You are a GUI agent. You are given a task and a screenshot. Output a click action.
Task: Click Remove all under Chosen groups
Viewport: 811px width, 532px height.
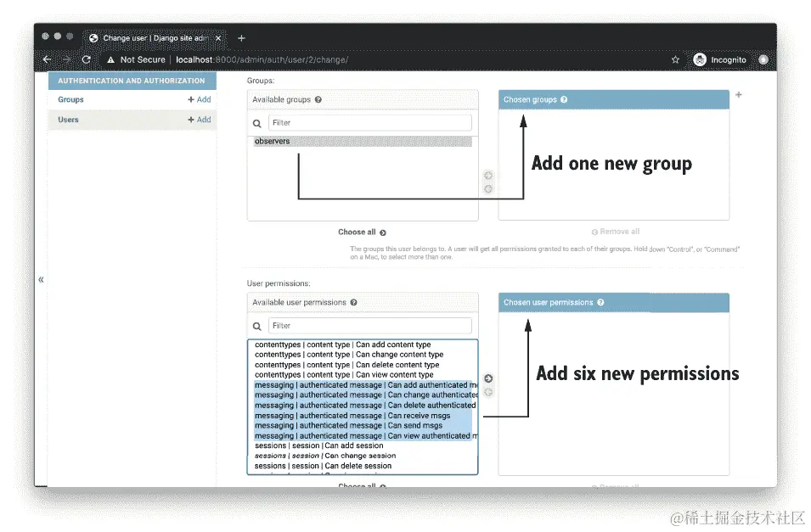pyautogui.click(x=616, y=232)
